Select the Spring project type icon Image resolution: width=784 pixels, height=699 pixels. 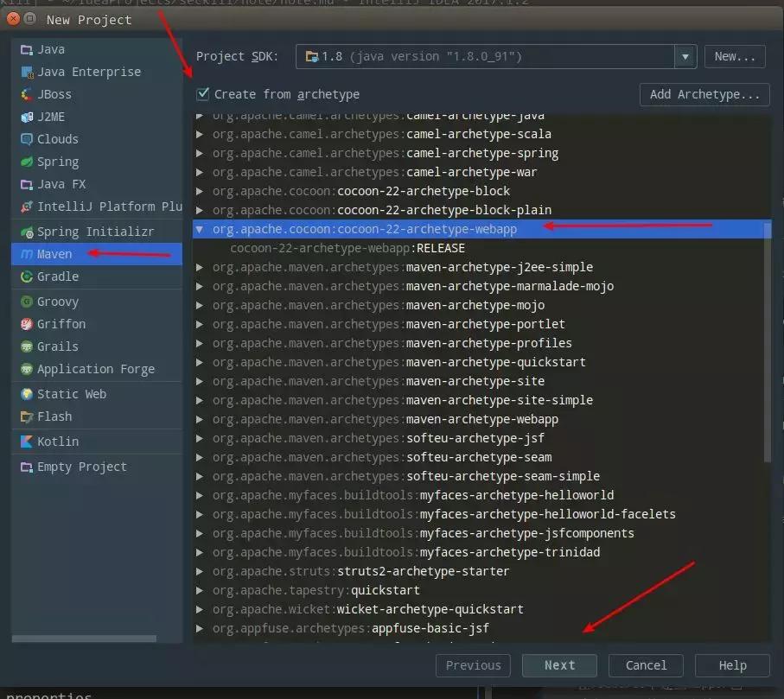[26, 162]
